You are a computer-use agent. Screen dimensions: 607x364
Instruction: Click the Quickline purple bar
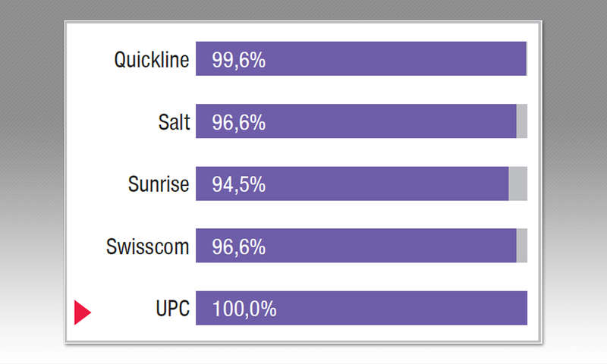tap(361, 59)
